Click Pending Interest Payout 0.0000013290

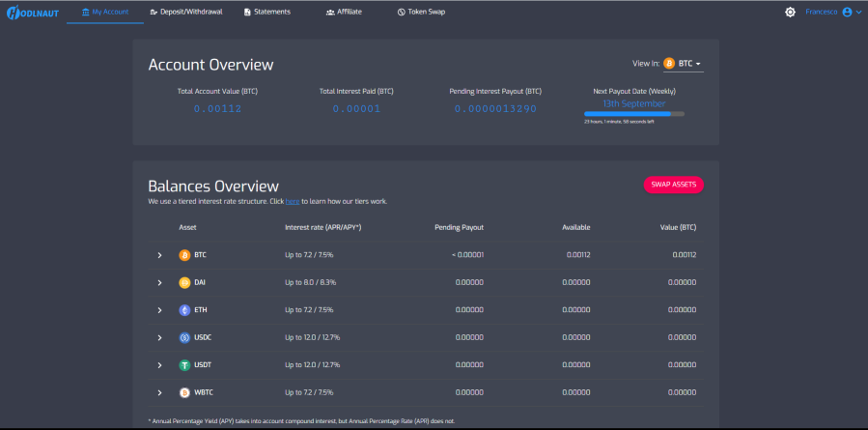[495, 109]
